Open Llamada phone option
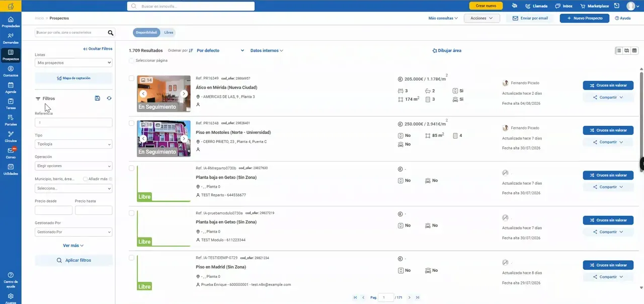The width and height of the screenshot is (644, 304). [x=536, y=6]
